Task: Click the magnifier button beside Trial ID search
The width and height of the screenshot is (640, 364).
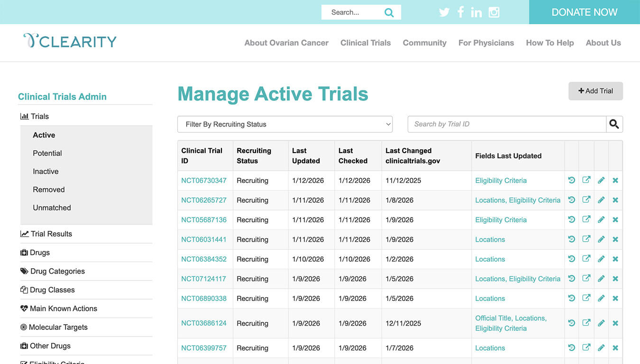Action: pyautogui.click(x=614, y=124)
